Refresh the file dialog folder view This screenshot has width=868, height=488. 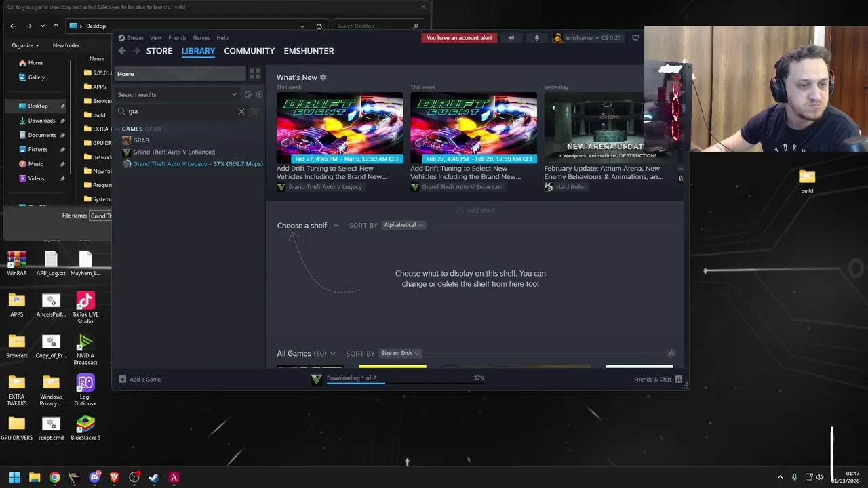[x=319, y=26]
